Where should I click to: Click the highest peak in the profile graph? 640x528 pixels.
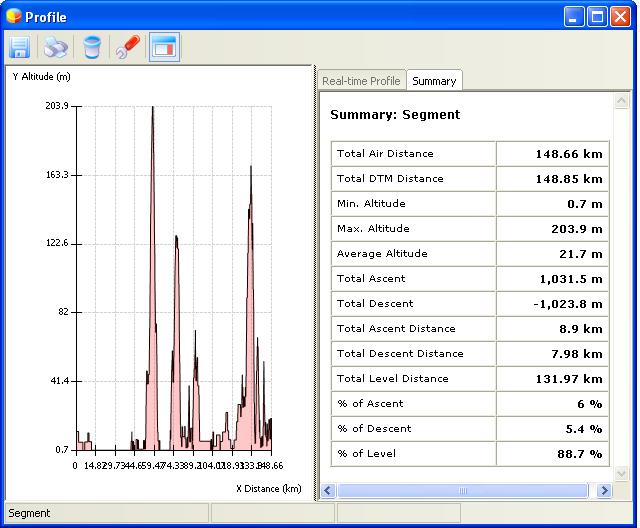pyautogui.click(x=153, y=108)
